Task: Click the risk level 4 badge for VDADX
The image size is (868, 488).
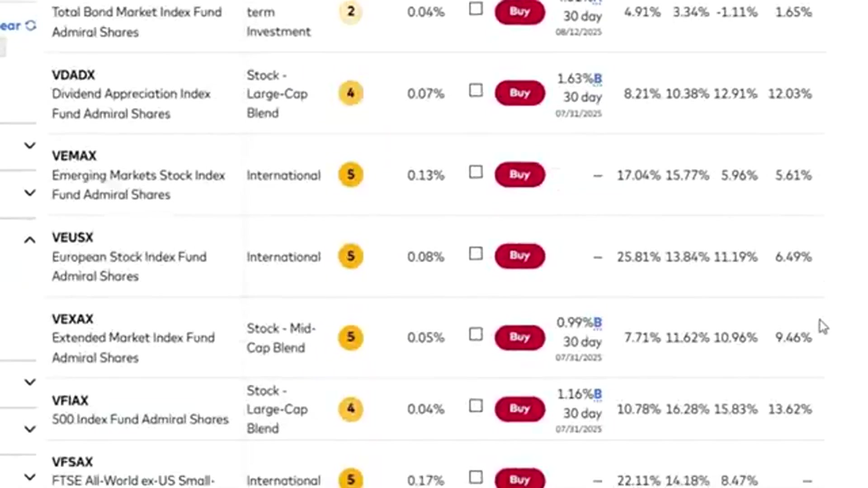Action: (x=351, y=93)
